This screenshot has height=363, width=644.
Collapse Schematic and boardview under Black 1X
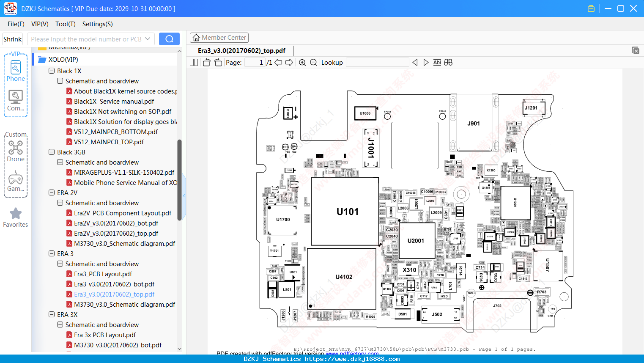60,81
